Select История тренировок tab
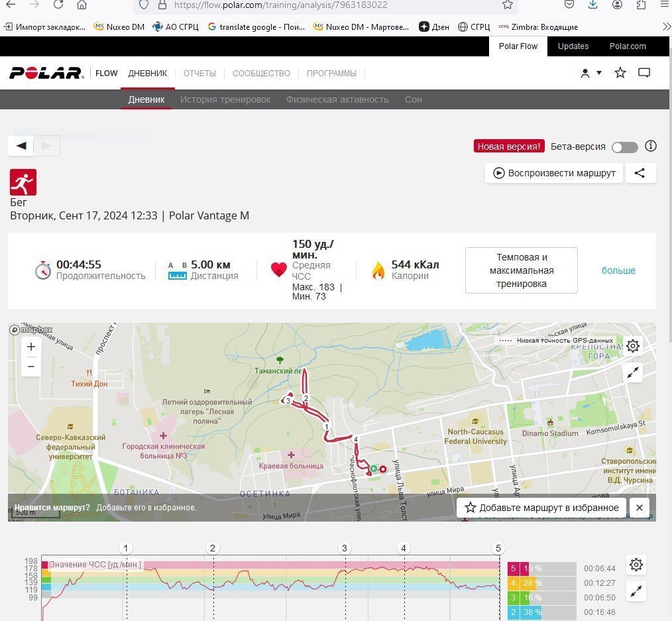The image size is (672, 621). 225,99
